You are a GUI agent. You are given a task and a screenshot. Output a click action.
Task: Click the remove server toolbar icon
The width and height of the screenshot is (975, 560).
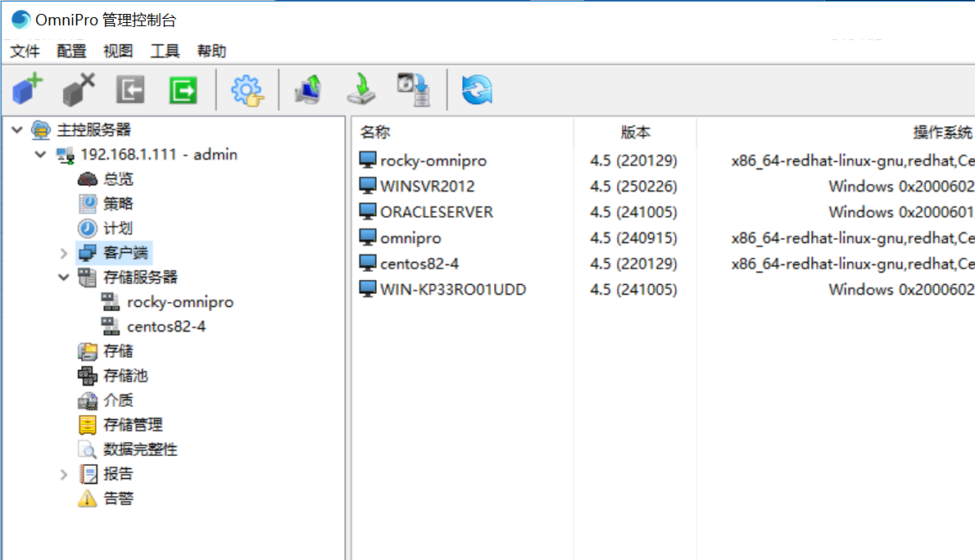point(79,88)
